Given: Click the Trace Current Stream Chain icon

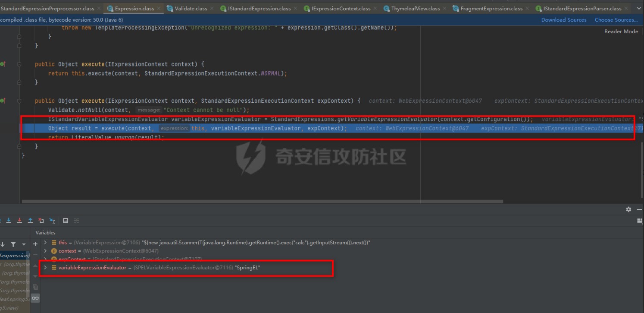Looking at the screenshot, I should [76, 221].
